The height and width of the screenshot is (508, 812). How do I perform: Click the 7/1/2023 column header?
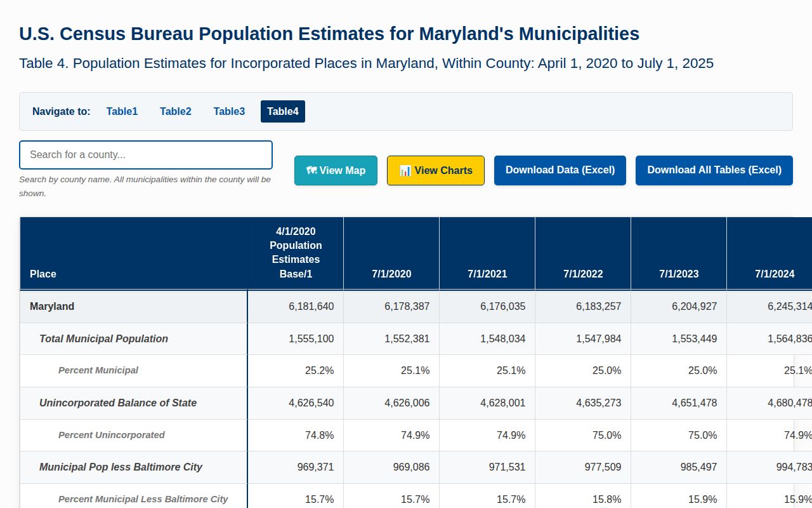click(x=679, y=253)
